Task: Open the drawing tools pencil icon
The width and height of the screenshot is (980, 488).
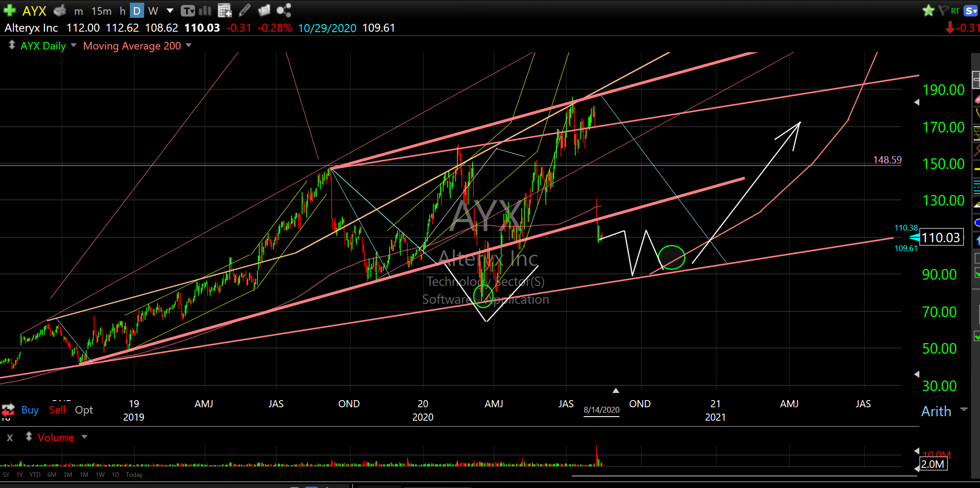Action: 245,10
